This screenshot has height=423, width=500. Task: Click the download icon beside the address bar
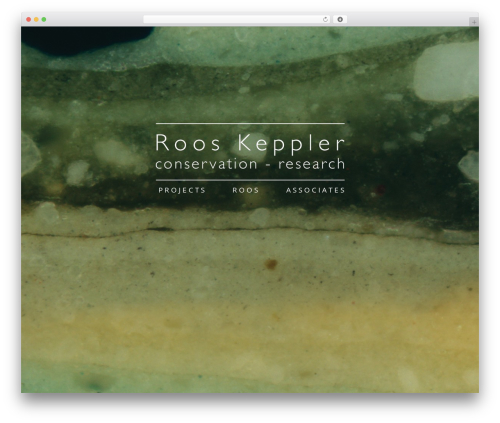[x=340, y=20]
